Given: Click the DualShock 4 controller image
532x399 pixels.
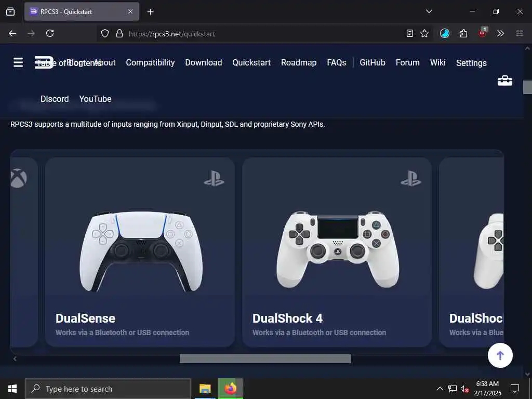Looking at the screenshot, I should point(338,249).
